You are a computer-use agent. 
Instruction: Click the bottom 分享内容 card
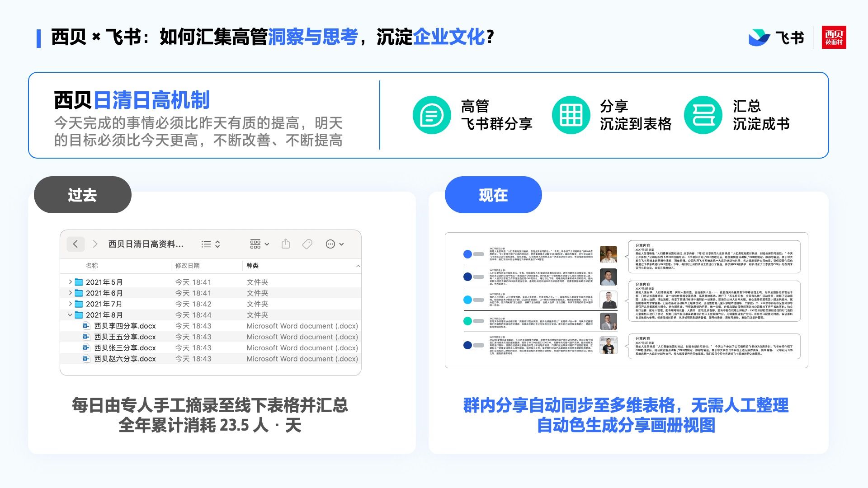click(x=714, y=347)
